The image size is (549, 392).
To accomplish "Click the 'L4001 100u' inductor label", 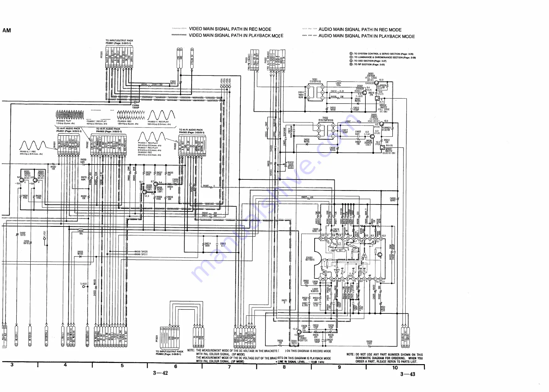I will pos(338,84).
